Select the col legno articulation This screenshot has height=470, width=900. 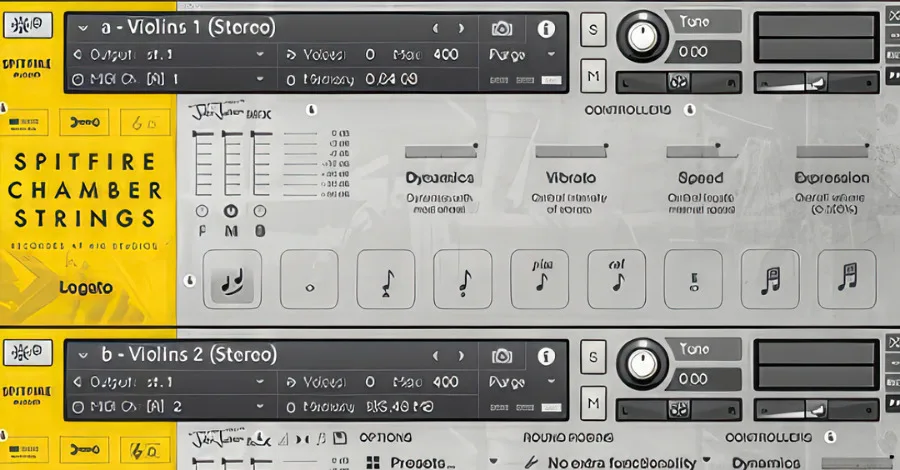[x=616, y=279]
